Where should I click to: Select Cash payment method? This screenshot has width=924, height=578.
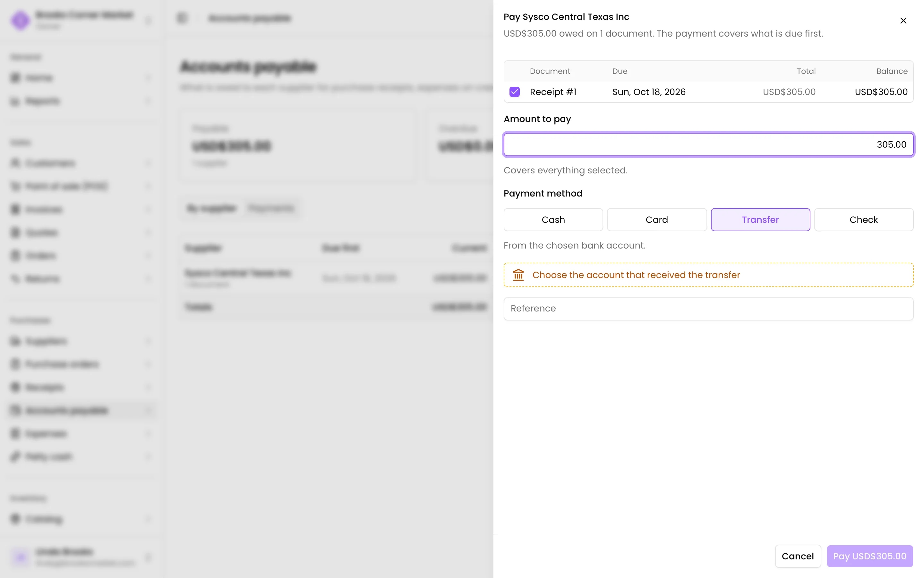tap(553, 219)
